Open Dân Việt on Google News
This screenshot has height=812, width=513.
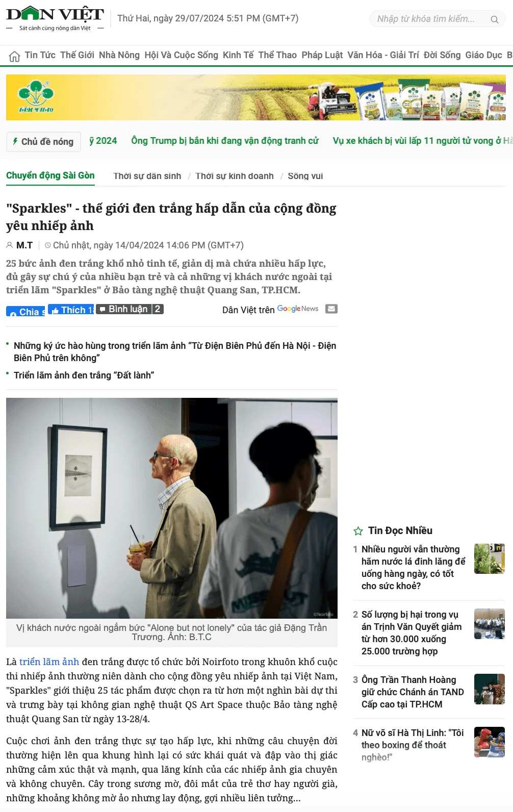click(298, 309)
